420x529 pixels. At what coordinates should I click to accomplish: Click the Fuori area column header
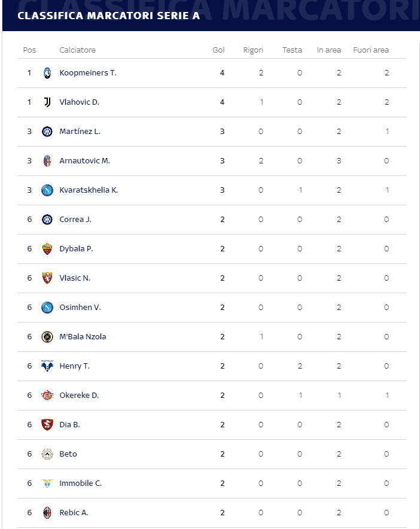[371, 50]
